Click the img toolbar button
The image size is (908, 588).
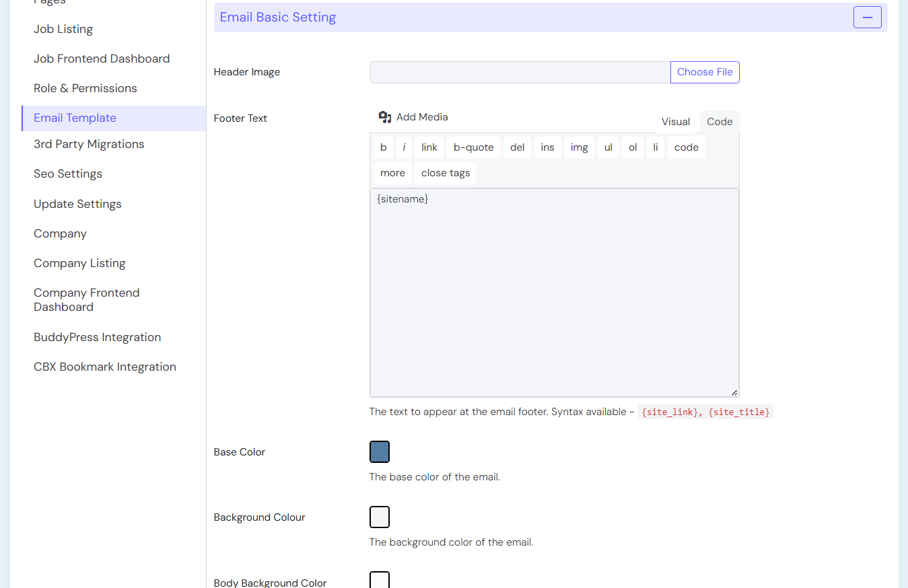coord(579,147)
